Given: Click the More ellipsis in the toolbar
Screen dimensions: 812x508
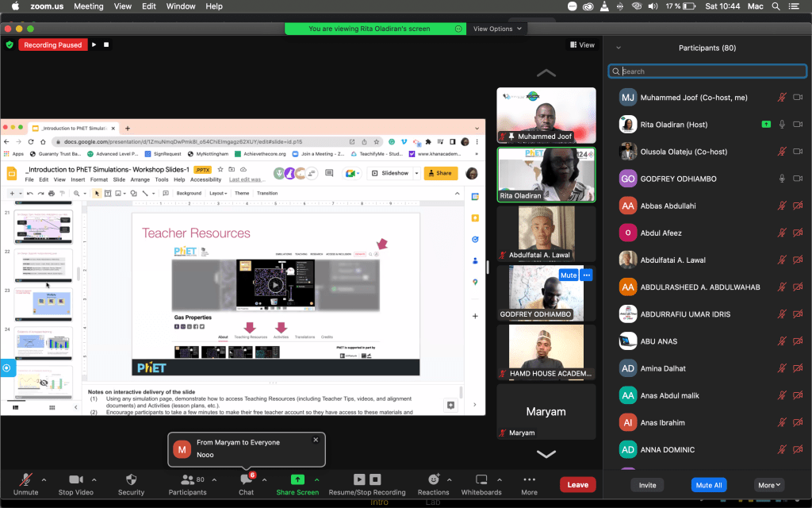Looking at the screenshot, I should (529, 480).
